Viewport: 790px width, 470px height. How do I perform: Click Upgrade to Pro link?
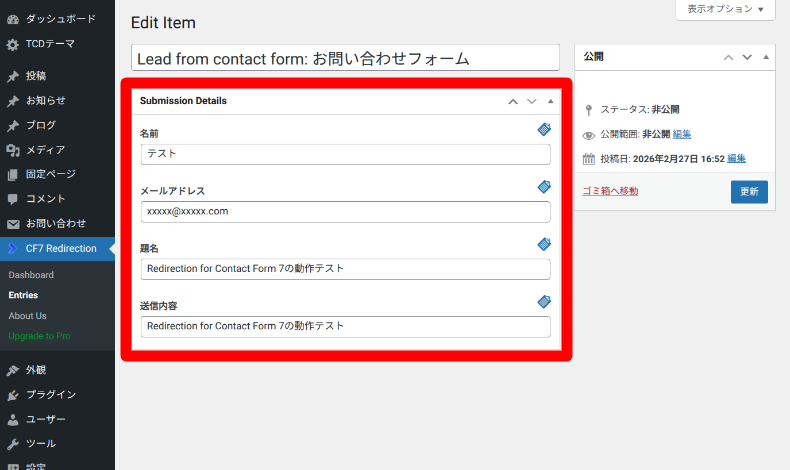click(39, 336)
